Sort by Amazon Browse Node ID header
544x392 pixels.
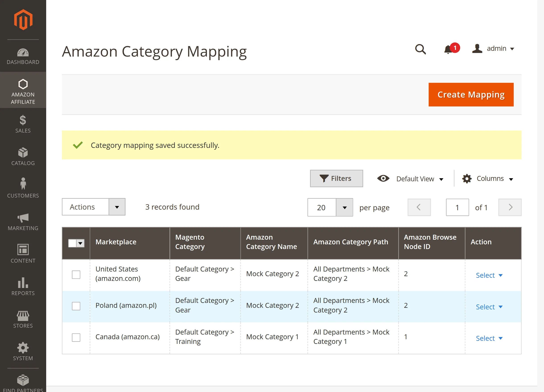tap(432, 243)
